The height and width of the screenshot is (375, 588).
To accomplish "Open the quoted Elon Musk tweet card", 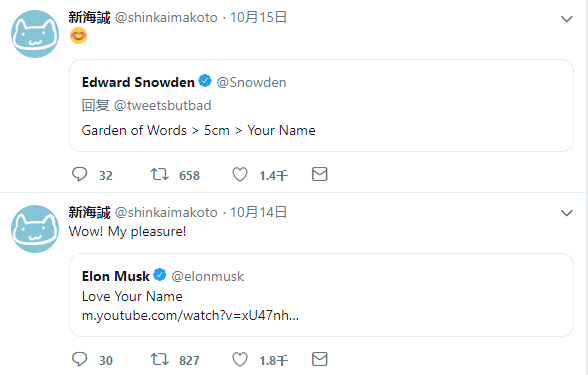I will [x=321, y=295].
